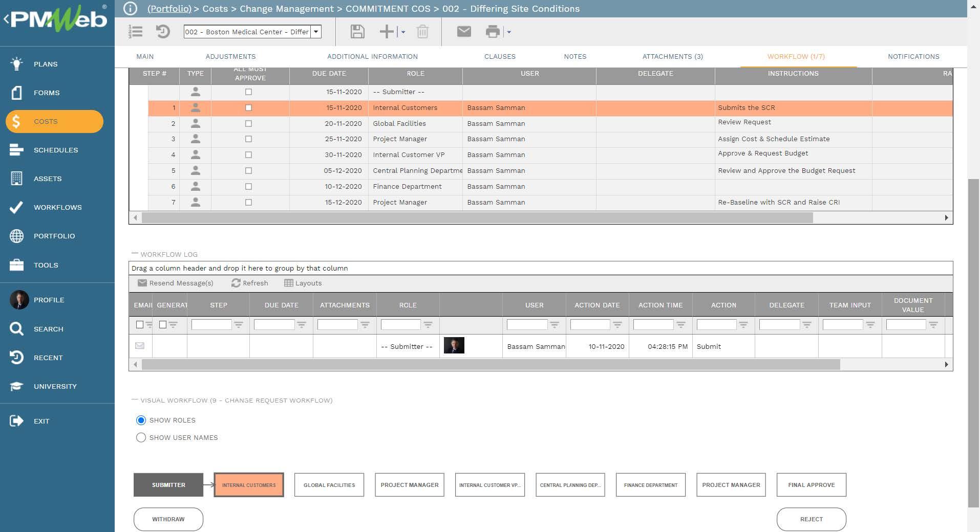Image resolution: width=980 pixels, height=532 pixels.
Task: Click the workflow log horizontal scrollbar
Action: pyautogui.click(x=491, y=364)
